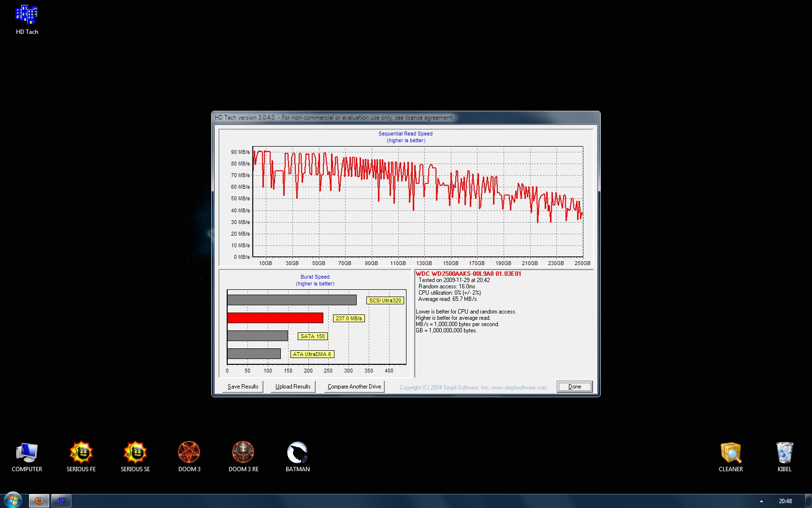Open the COMPUTER desktop icon
The height and width of the screenshot is (508, 812).
tap(27, 457)
